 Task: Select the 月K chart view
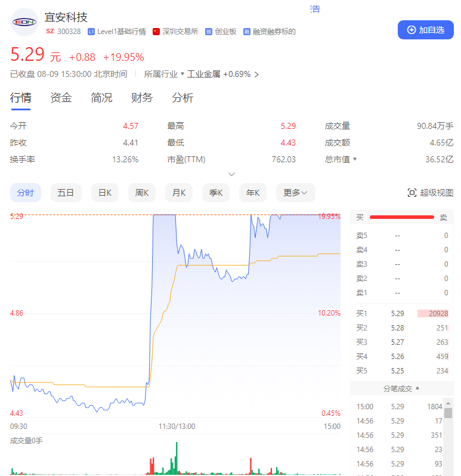(179, 193)
